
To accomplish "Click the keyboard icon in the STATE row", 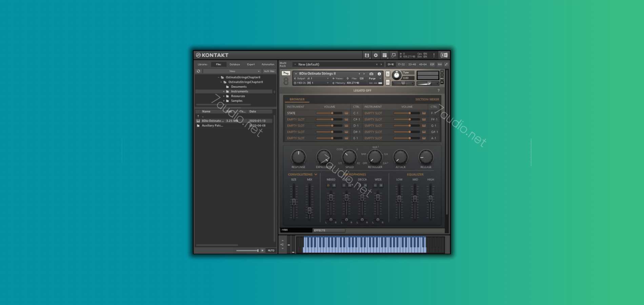I will (x=346, y=113).
